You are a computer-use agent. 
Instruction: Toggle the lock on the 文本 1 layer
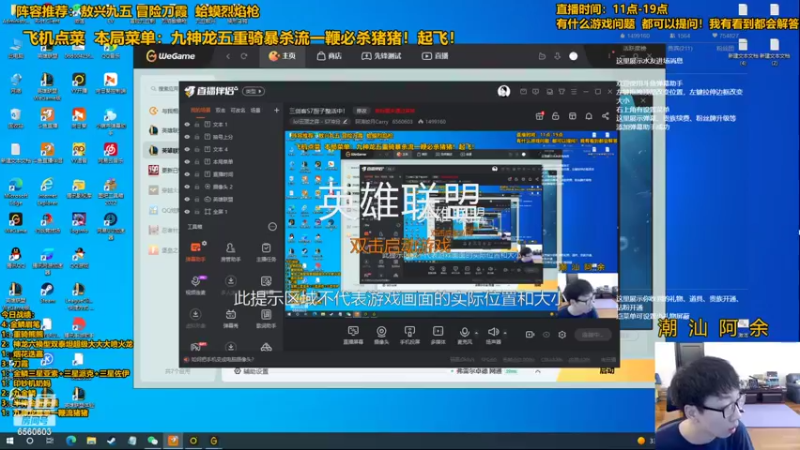point(197,124)
